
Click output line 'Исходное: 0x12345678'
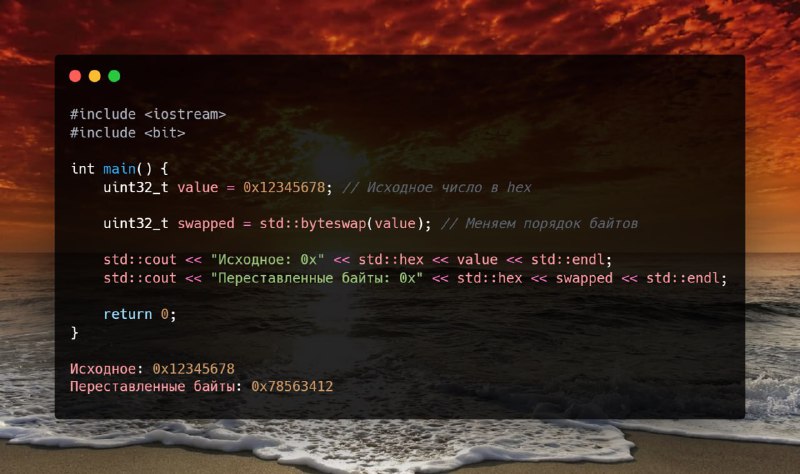coord(152,368)
